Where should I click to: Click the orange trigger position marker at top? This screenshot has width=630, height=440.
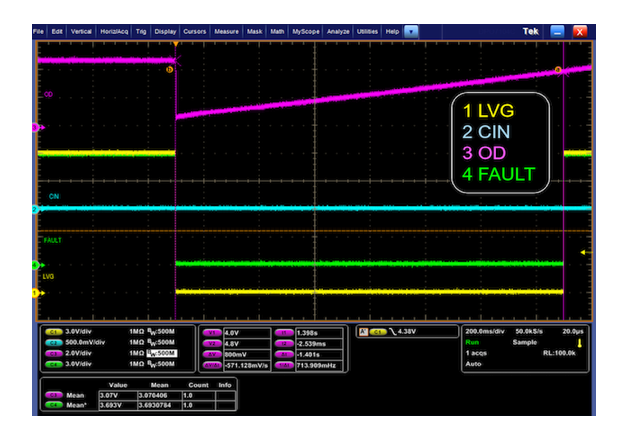(176, 45)
